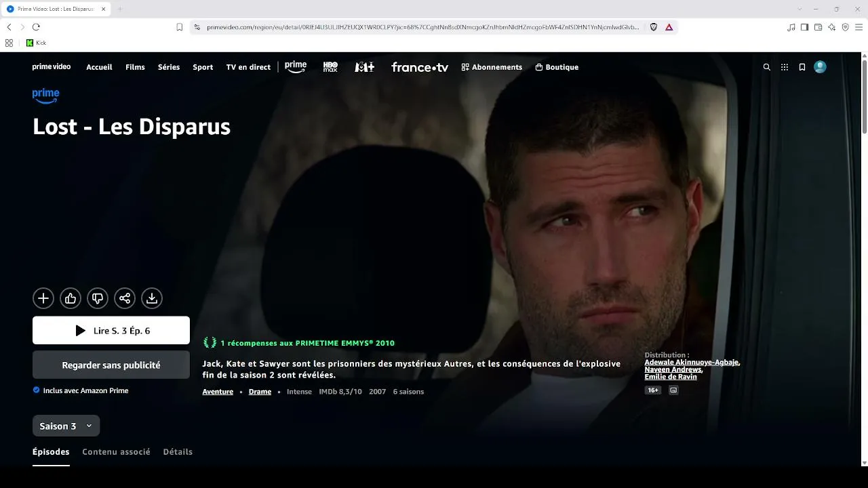Open Prime Video search magnifier
The width and height of the screenshot is (868, 488).
pos(767,67)
